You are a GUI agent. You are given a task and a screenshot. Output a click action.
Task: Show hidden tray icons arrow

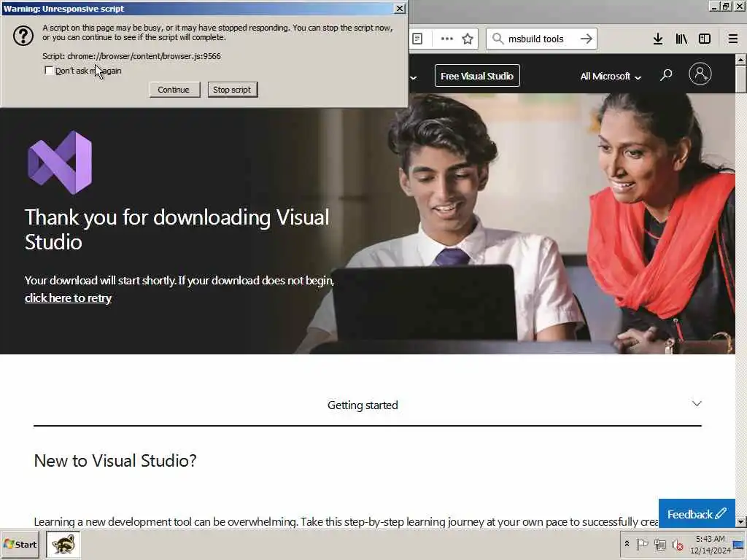click(627, 544)
